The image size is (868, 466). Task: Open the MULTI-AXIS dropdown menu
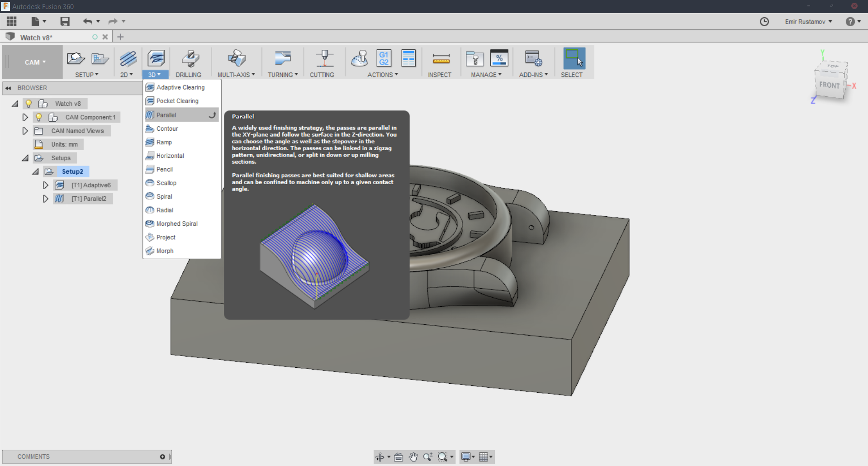click(x=237, y=75)
